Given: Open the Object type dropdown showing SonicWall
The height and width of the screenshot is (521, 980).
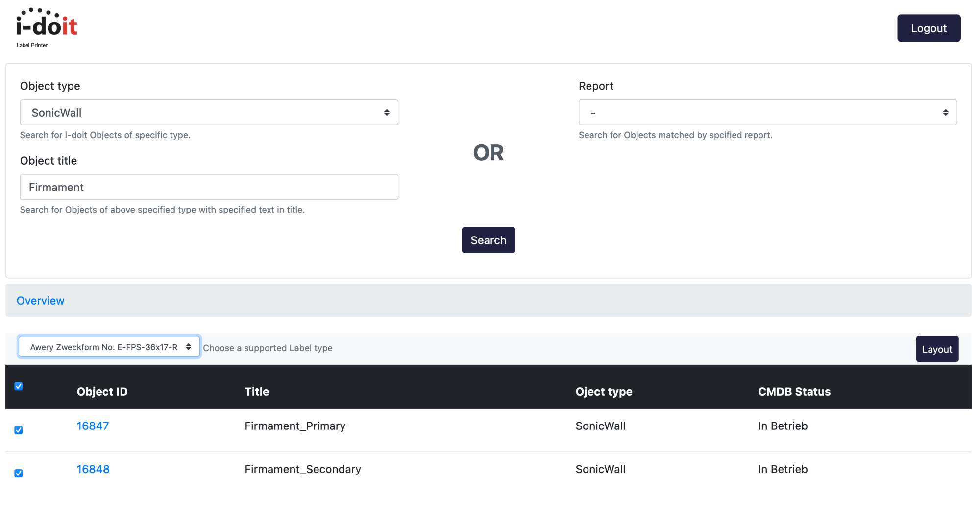Looking at the screenshot, I should (x=209, y=113).
